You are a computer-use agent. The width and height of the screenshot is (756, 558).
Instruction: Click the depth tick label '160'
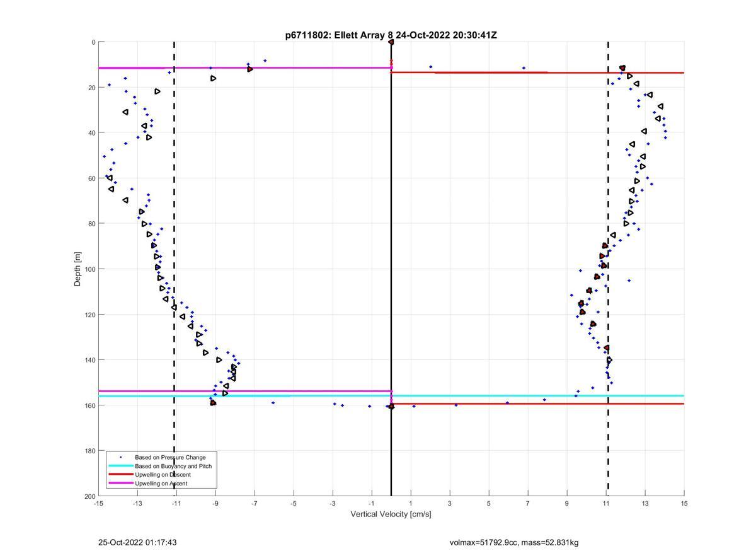89,405
